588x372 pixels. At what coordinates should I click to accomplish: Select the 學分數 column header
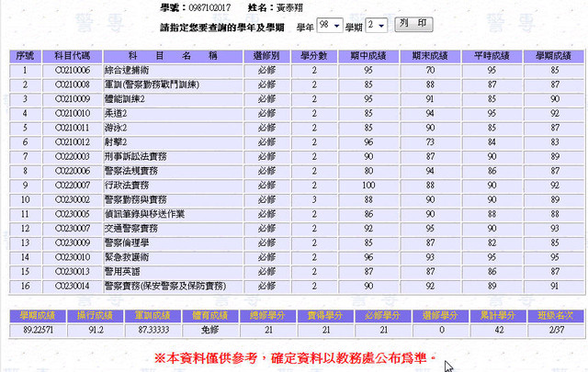(314, 56)
